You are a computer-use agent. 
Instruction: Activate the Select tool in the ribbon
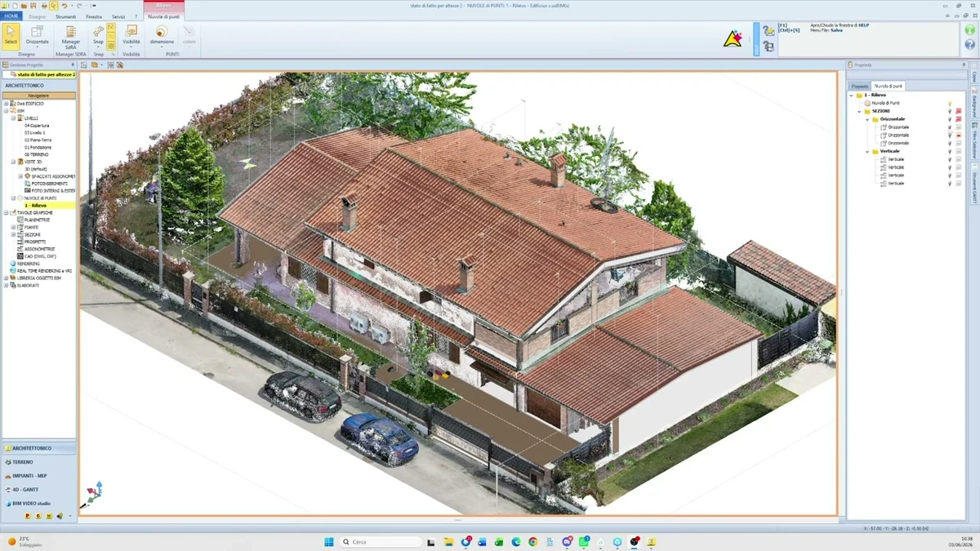[11, 36]
